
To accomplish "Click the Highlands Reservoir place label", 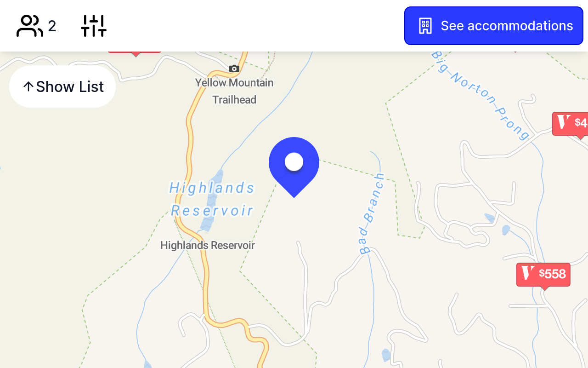I will pos(208,245).
